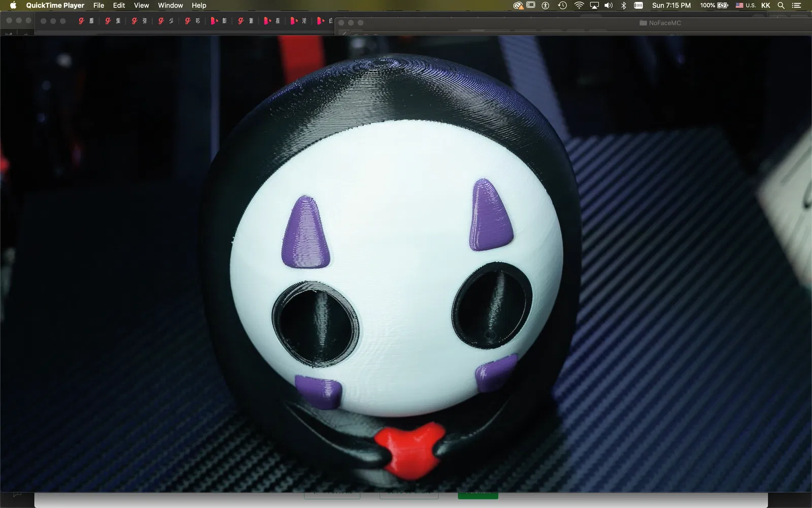Screen dimensions: 812x508
Task: Open the Window menu
Action: tap(170, 6)
